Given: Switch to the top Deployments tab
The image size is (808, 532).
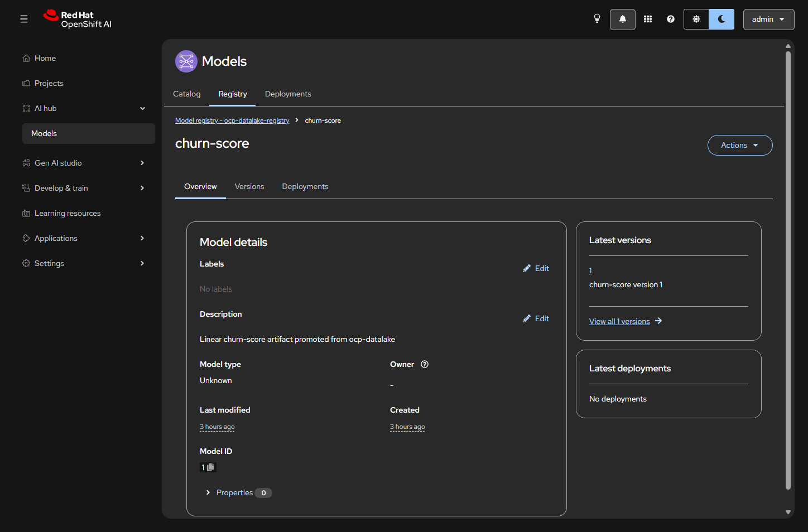Looking at the screenshot, I should click(x=288, y=94).
